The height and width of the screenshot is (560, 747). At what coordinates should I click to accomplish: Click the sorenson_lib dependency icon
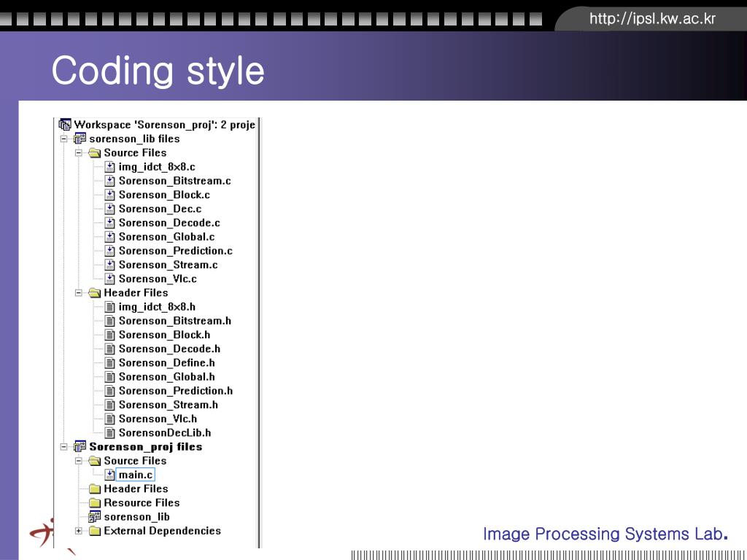pyautogui.click(x=94, y=517)
